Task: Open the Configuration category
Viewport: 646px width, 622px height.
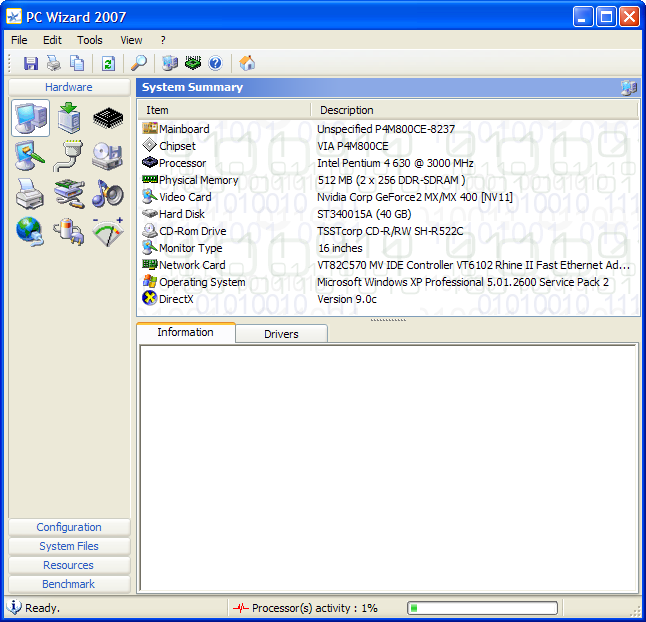Action: (x=69, y=527)
